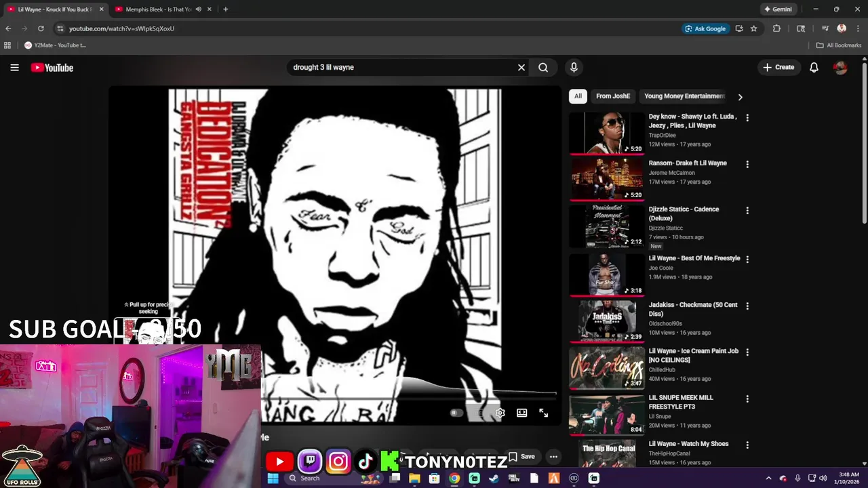Open options for 'LIL SNUPE MEEK MILL' video
This screenshot has height=488, width=868.
[747, 399]
